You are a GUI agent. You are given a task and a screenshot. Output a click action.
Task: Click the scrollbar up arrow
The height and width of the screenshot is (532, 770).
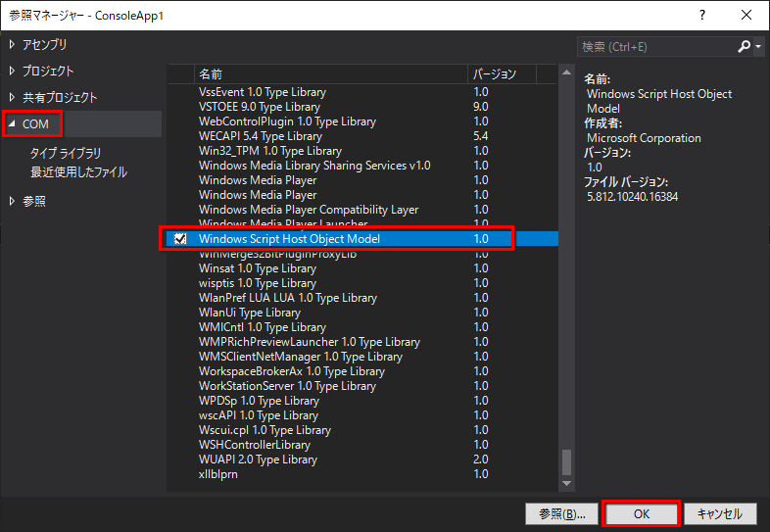point(566,73)
